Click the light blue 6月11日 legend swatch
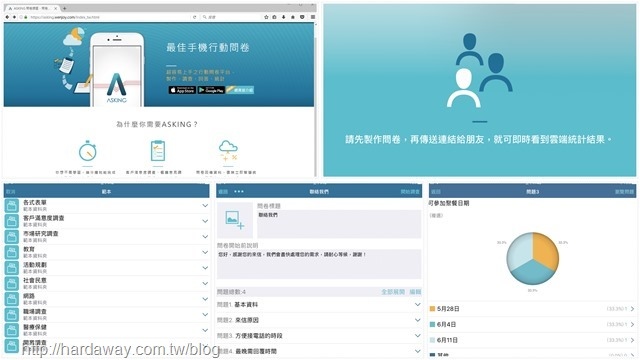The height and width of the screenshot is (360, 640). pyautogui.click(x=432, y=340)
